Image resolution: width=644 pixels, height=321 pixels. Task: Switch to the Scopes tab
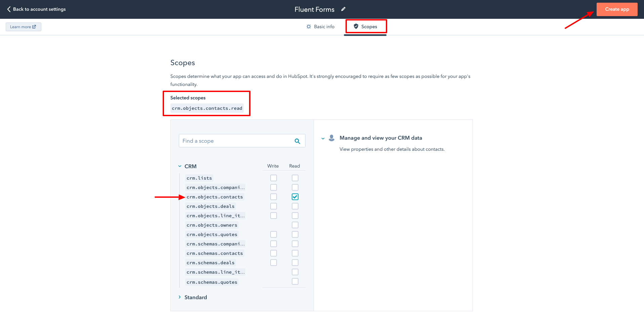[x=365, y=27]
